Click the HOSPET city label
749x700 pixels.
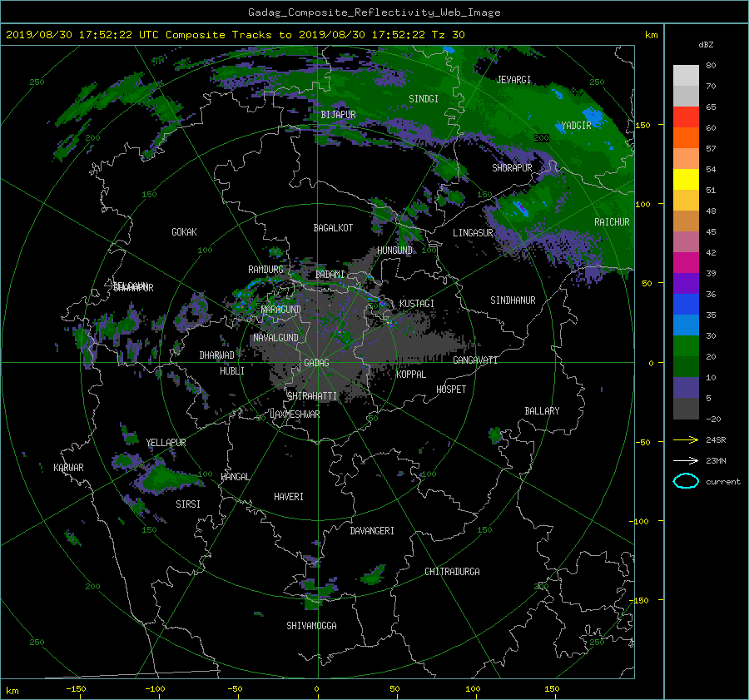tap(451, 390)
